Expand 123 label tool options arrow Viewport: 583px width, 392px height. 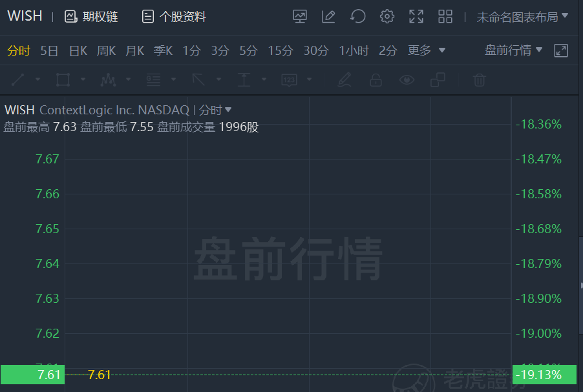310,79
